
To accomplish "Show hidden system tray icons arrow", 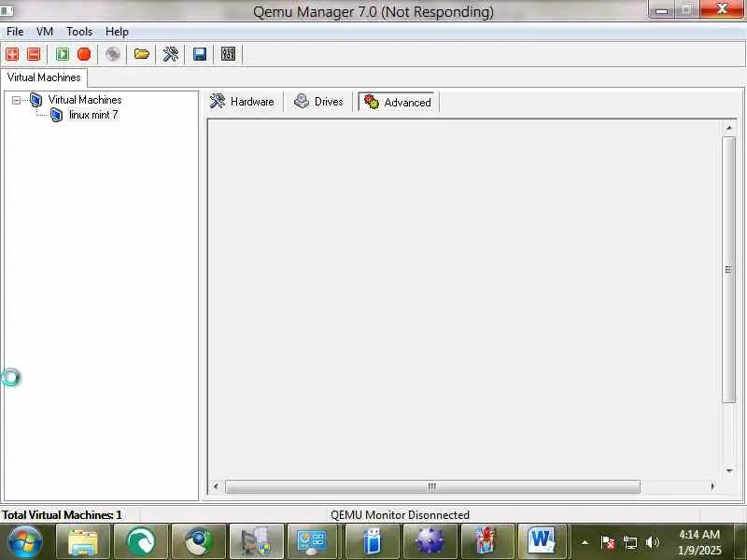I will click(585, 542).
